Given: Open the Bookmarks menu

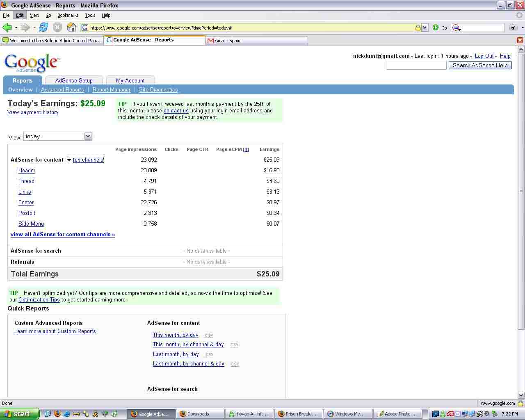Looking at the screenshot, I should click(x=68, y=15).
